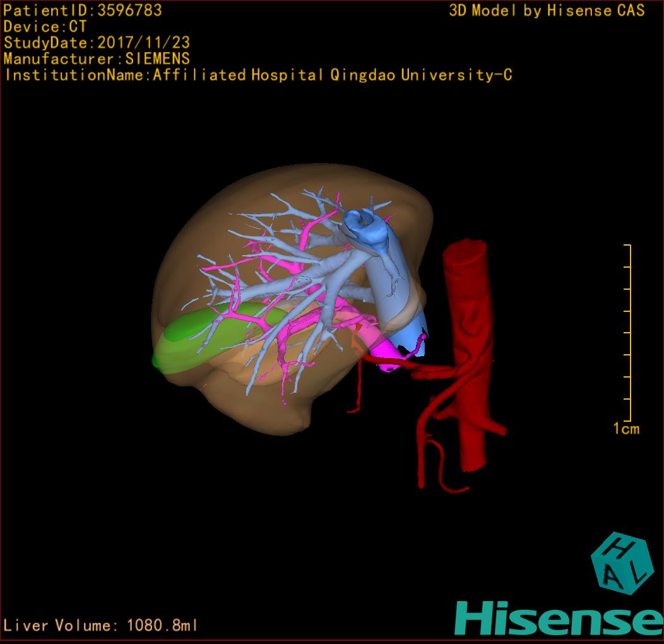Click the InstitutionName line of text
This screenshot has width=664, height=644.
[258, 75]
